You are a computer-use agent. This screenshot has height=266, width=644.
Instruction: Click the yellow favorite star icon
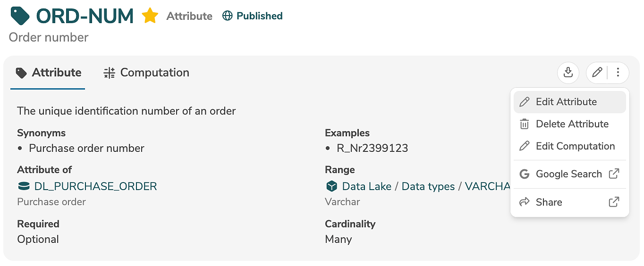(150, 16)
